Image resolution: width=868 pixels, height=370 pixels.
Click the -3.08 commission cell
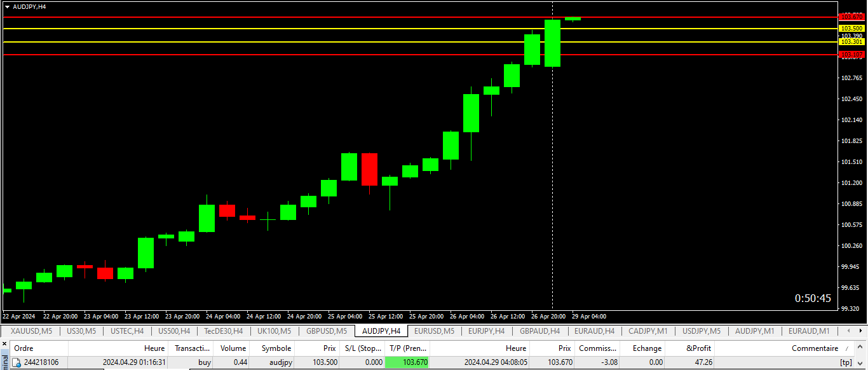point(608,362)
